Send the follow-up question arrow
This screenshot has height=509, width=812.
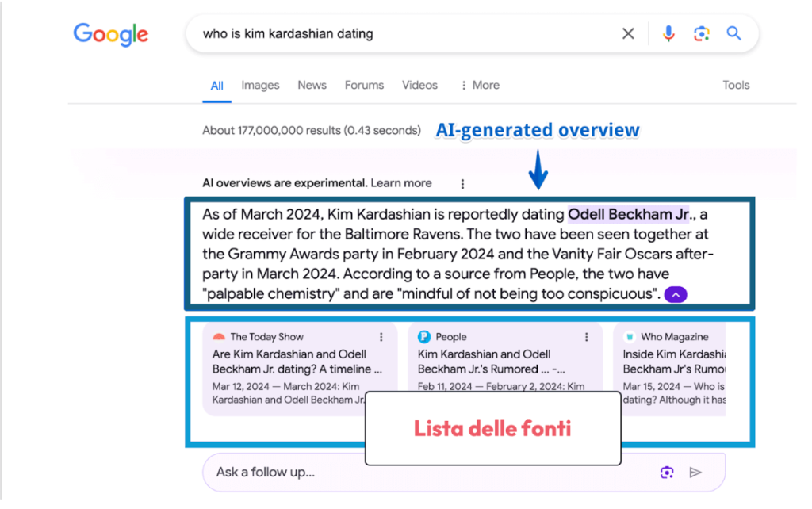click(x=695, y=473)
